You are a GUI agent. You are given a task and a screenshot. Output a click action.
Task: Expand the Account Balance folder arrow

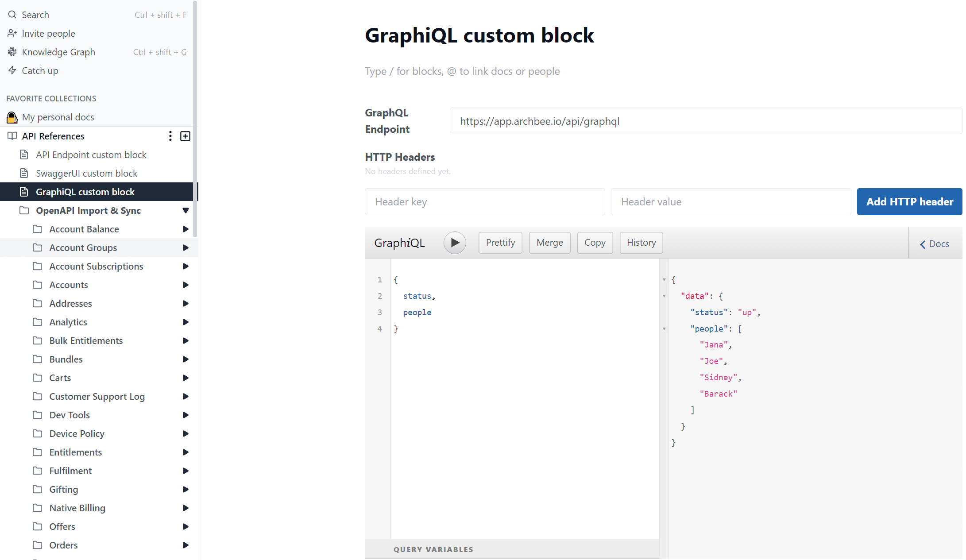pos(185,229)
